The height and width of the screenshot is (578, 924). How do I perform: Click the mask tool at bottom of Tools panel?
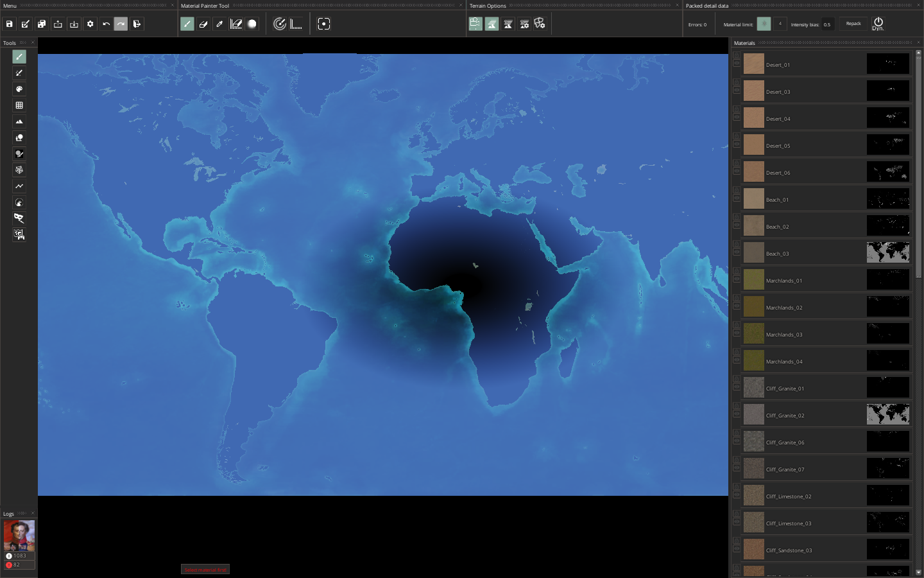tap(19, 218)
